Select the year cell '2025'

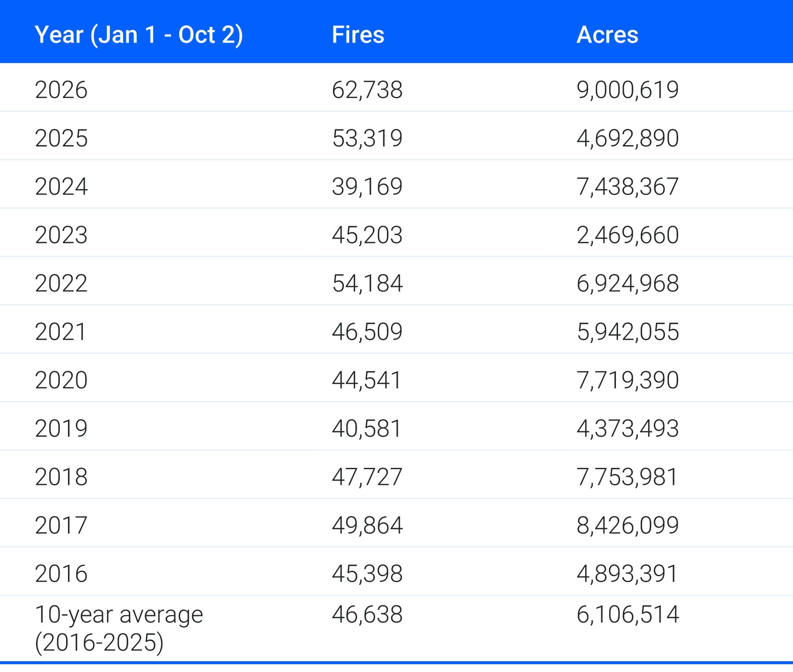click(x=61, y=138)
